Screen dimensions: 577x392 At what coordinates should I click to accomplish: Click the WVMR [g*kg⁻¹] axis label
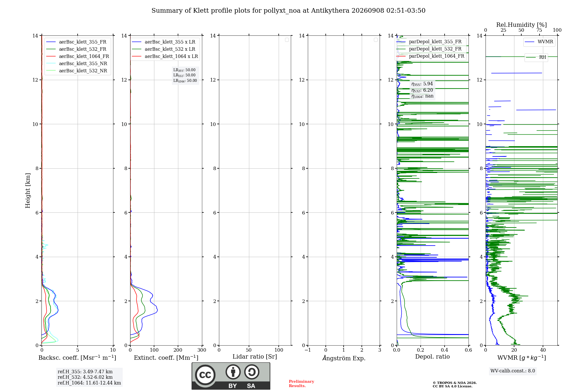[522, 358]
